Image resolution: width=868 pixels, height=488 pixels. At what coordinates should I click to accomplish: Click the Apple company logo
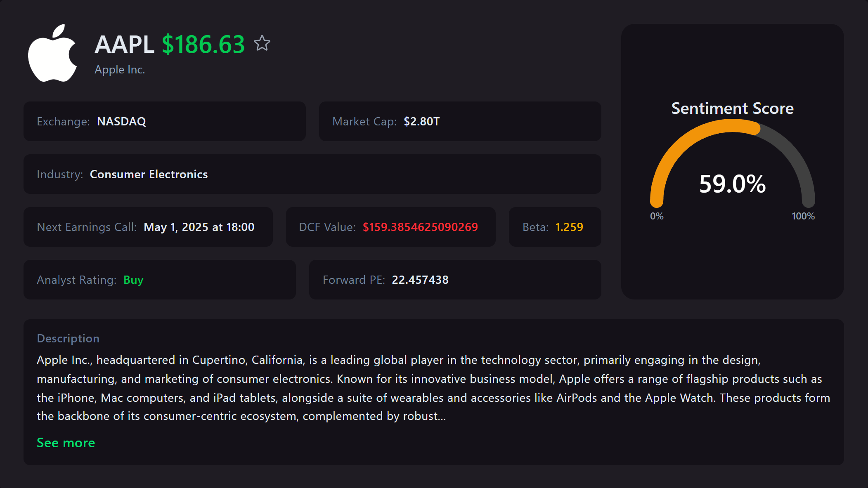pyautogui.click(x=52, y=54)
